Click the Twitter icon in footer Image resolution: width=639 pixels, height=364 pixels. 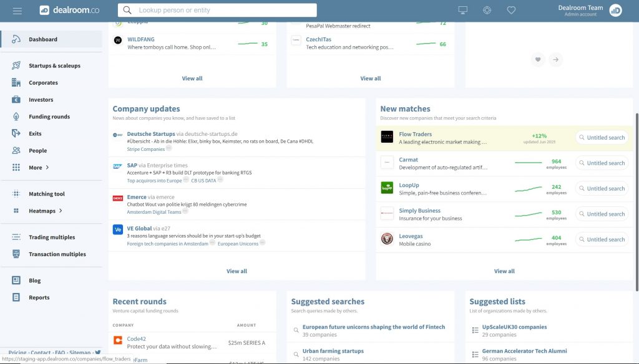click(98, 353)
